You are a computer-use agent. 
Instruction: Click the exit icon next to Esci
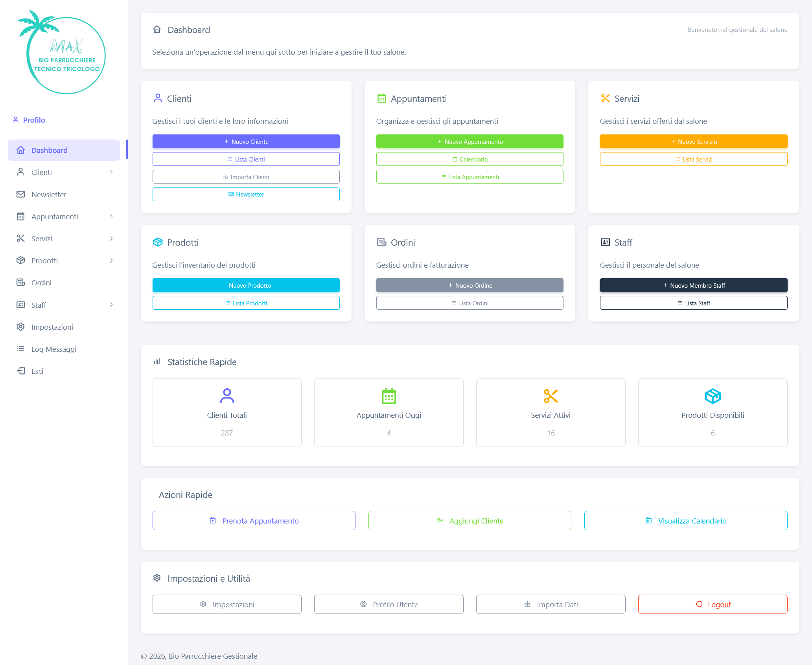pyautogui.click(x=21, y=371)
